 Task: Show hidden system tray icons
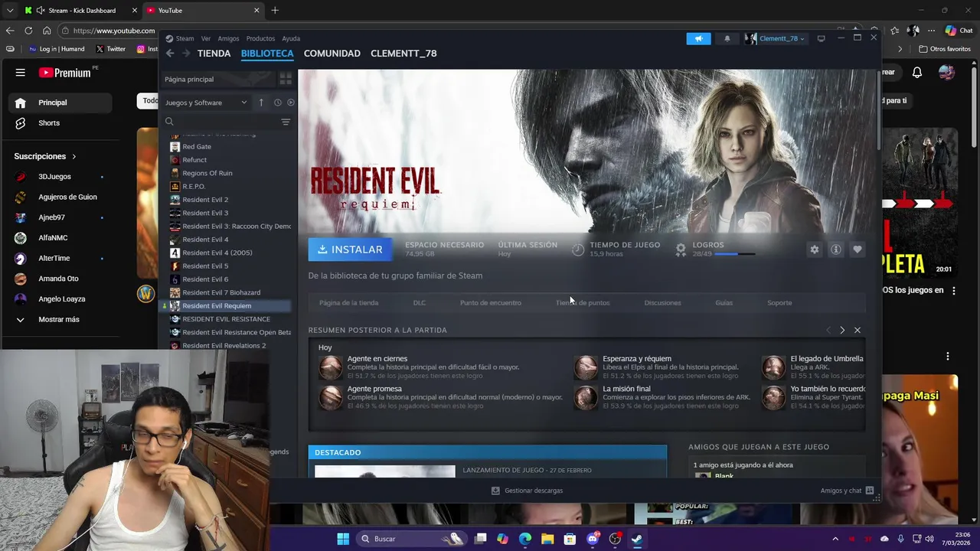point(835,539)
